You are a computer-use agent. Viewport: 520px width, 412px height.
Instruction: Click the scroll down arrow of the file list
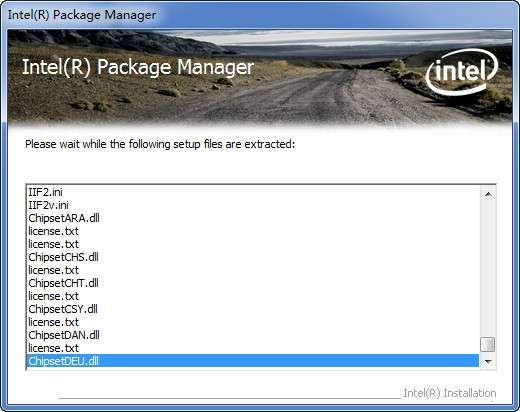[488, 361]
